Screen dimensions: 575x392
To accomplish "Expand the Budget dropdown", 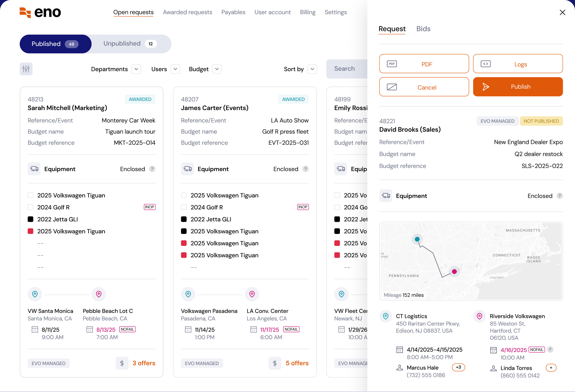I will [217, 69].
